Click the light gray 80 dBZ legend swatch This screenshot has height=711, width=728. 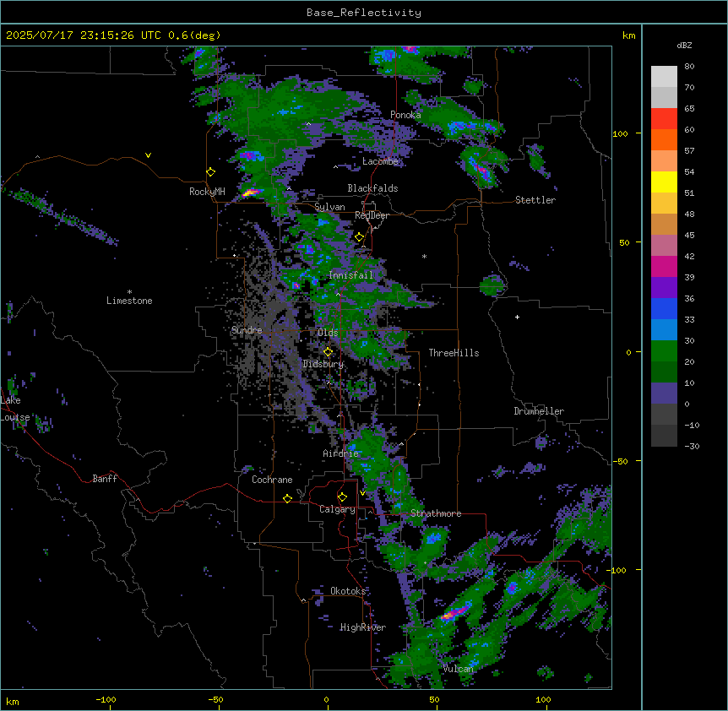pos(664,76)
